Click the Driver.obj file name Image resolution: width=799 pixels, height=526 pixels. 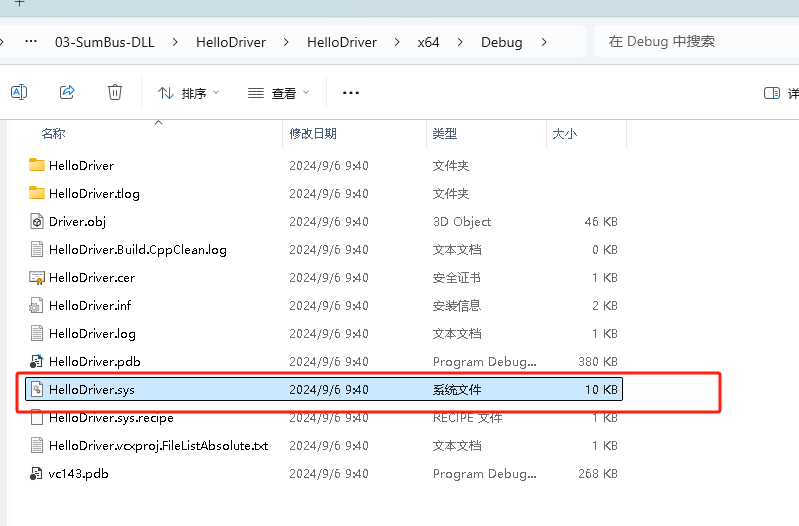click(77, 222)
